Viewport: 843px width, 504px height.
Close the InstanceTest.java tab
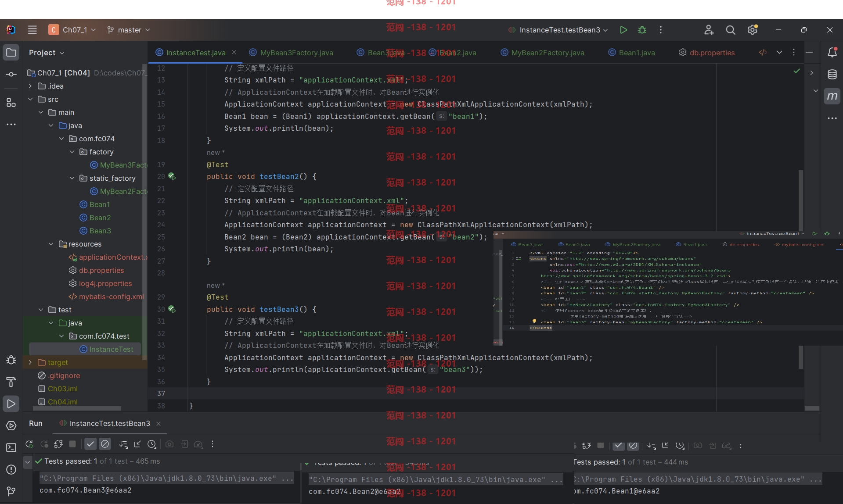(234, 52)
